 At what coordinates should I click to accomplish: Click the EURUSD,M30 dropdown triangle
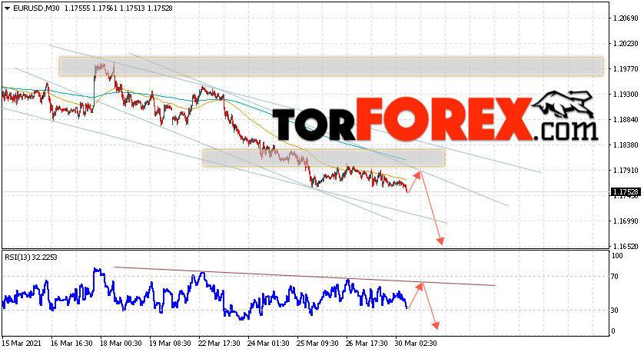(x=8, y=8)
